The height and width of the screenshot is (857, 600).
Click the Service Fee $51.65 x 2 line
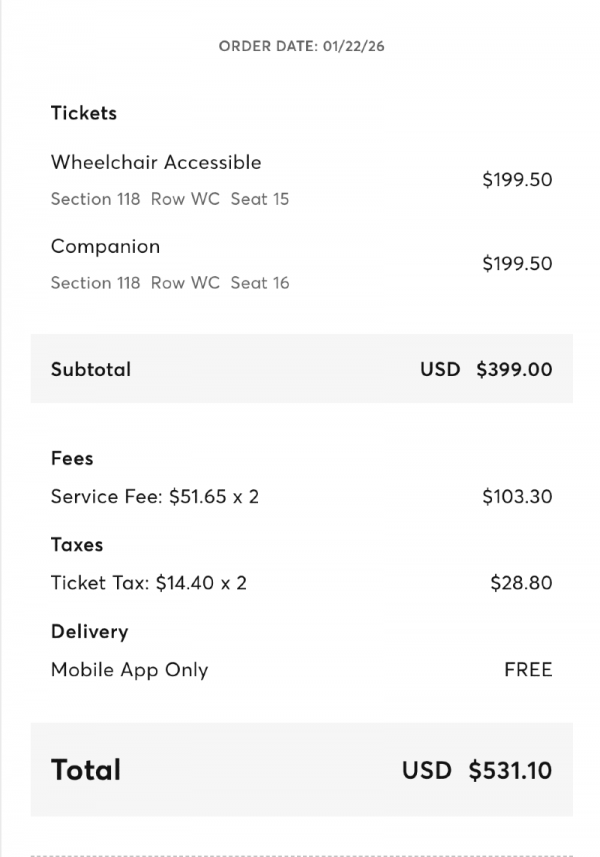(155, 496)
